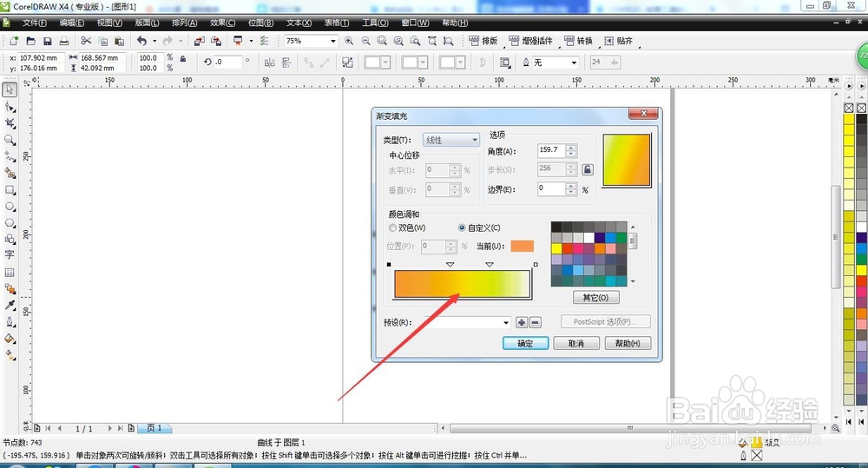Select the Polygon tool
Viewport: 868px width, 468px height.
(x=10, y=222)
